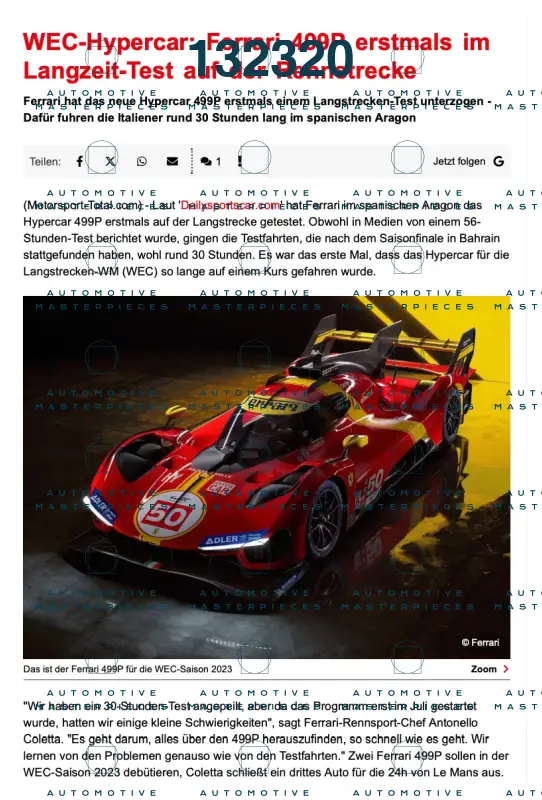This screenshot has width=542, height=800.
Task: Open the Dailysportscar.com link
Action: click(231, 205)
